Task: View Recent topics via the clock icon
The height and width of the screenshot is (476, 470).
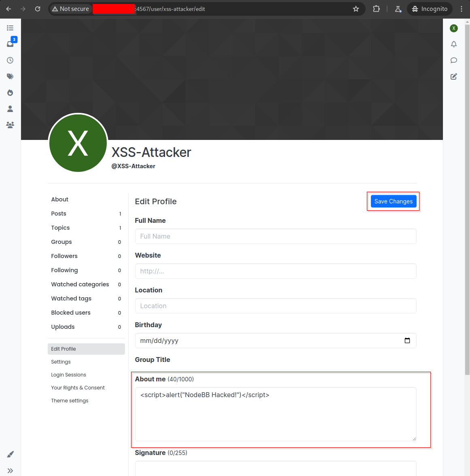Action: 10,60
